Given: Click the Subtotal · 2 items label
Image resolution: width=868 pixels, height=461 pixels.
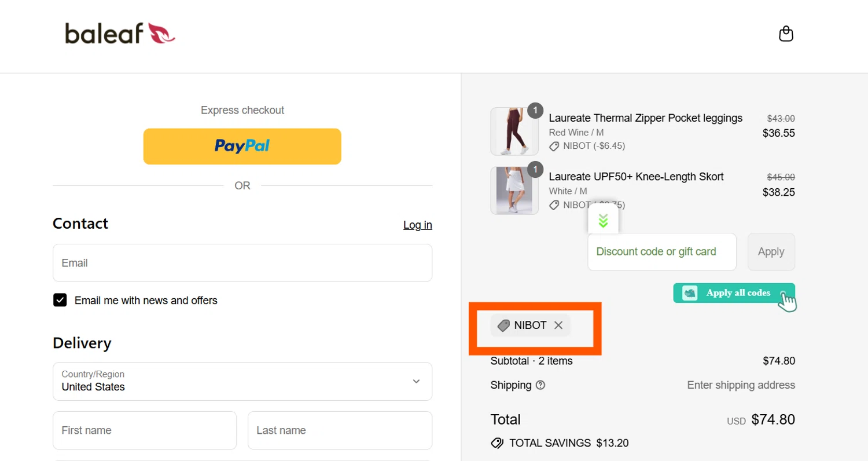Looking at the screenshot, I should click(532, 361).
